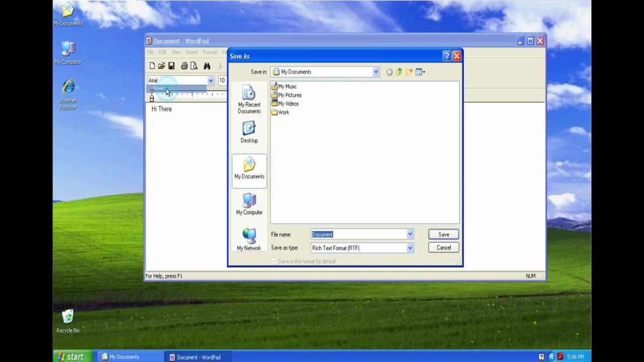
Task: Select My Network in the places bar
Action: click(249, 240)
